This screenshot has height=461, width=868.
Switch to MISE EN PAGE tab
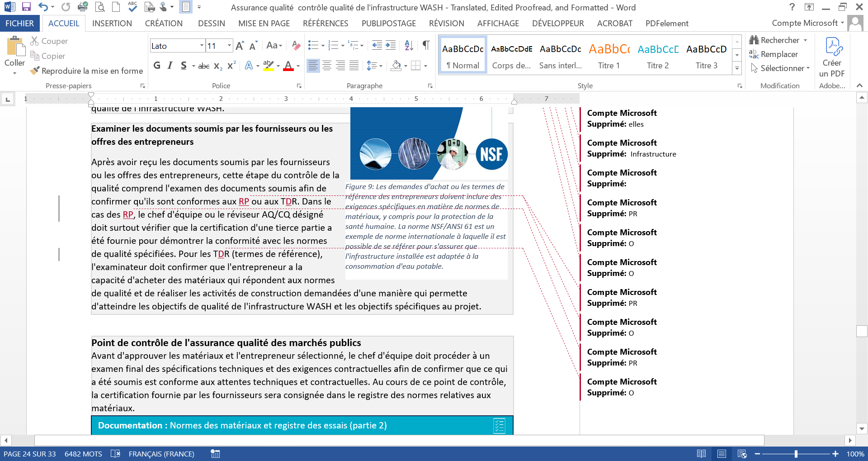(x=264, y=24)
